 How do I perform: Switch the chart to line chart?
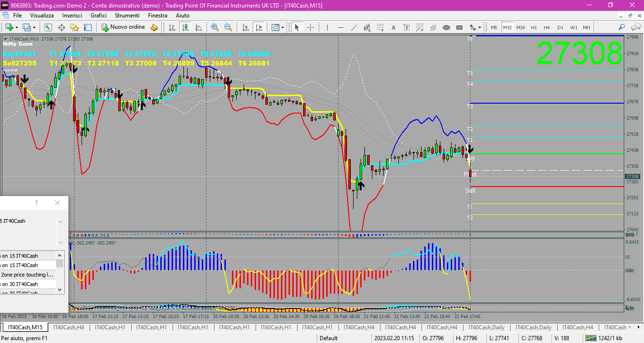[198, 27]
